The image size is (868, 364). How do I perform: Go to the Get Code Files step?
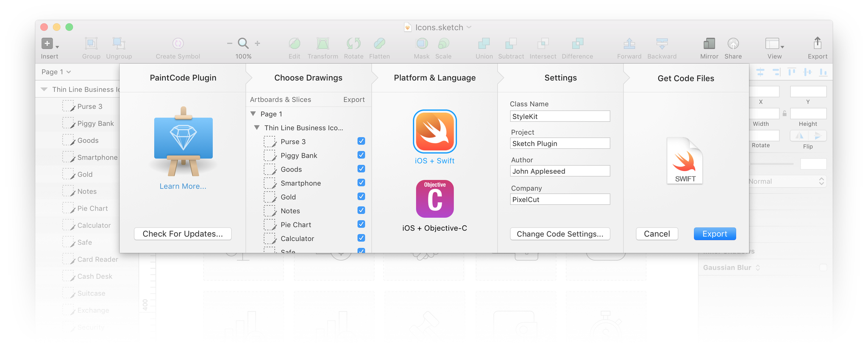tap(686, 78)
